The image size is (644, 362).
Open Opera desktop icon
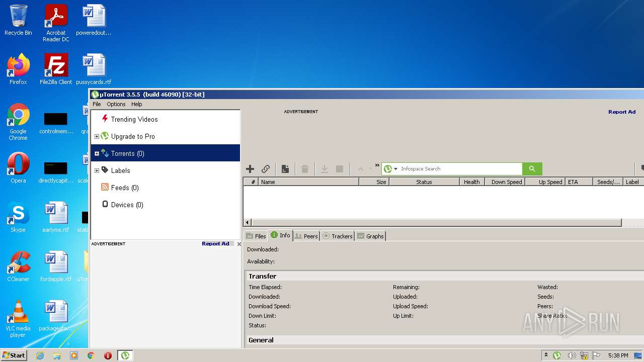coord(18,168)
